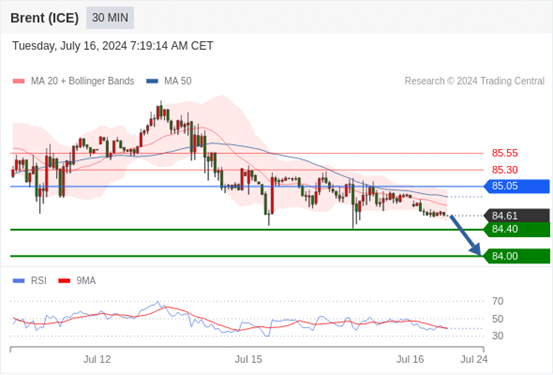Screen dimensions: 553x375
Task: Click the MA 50 blue legend swatch
Action: click(152, 81)
